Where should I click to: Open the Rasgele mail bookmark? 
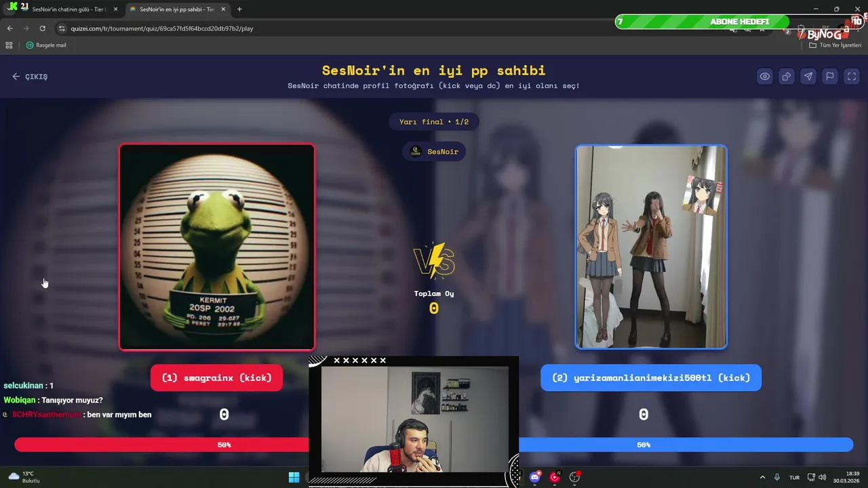click(x=46, y=45)
